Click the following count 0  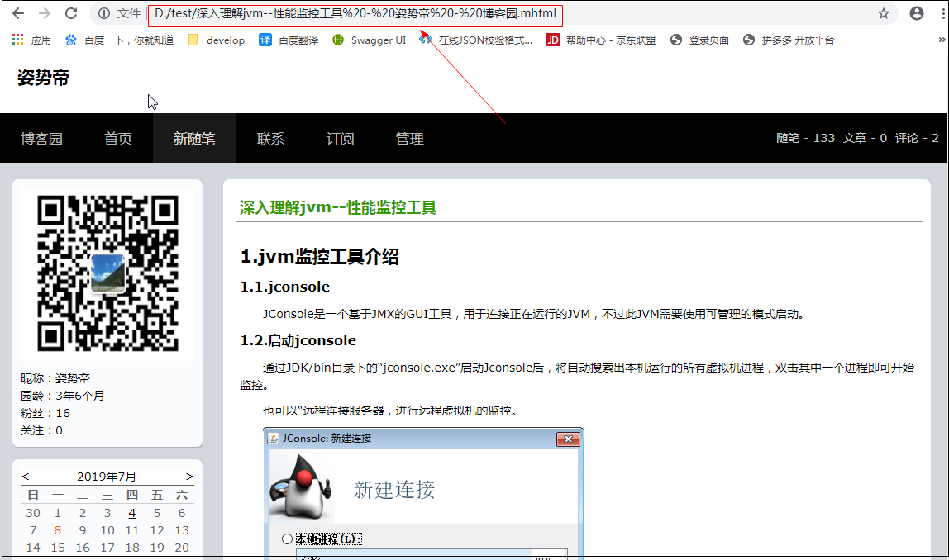[59, 430]
